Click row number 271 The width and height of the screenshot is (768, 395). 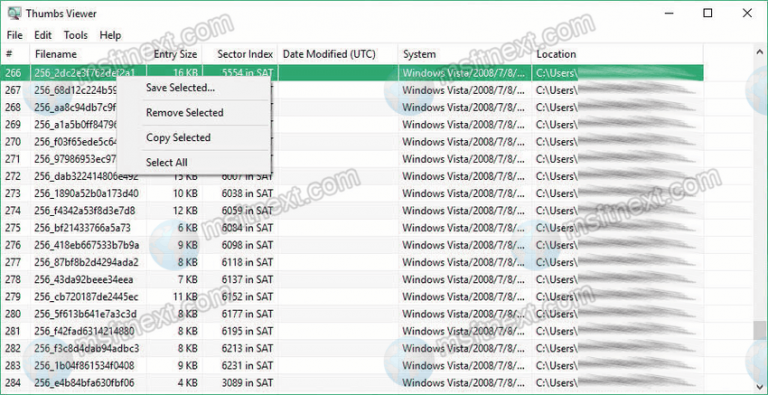pyautogui.click(x=13, y=159)
